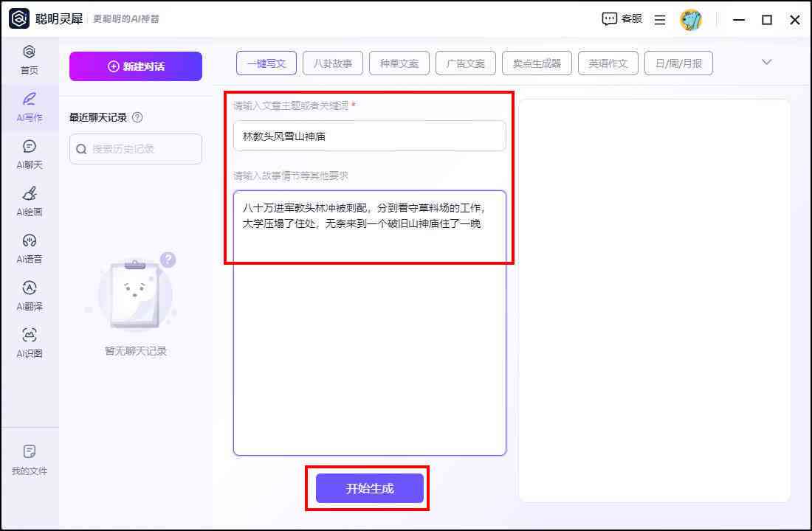Open 我的文件 in the sidebar
The width and height of the screenshot is (812, 531).
tap(30, 459)
